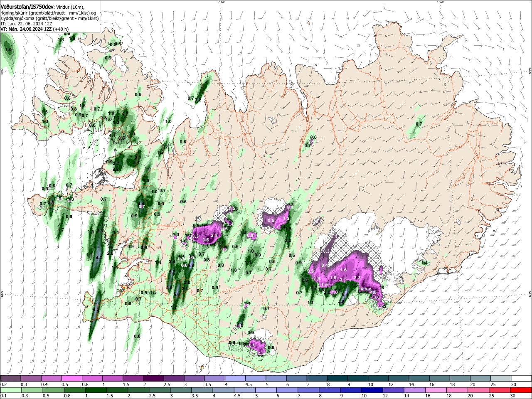This screenshot has width=532, height=399.
Task: Pick the light purple rain-scale swatch 14–16
Action: click(414, 390)
